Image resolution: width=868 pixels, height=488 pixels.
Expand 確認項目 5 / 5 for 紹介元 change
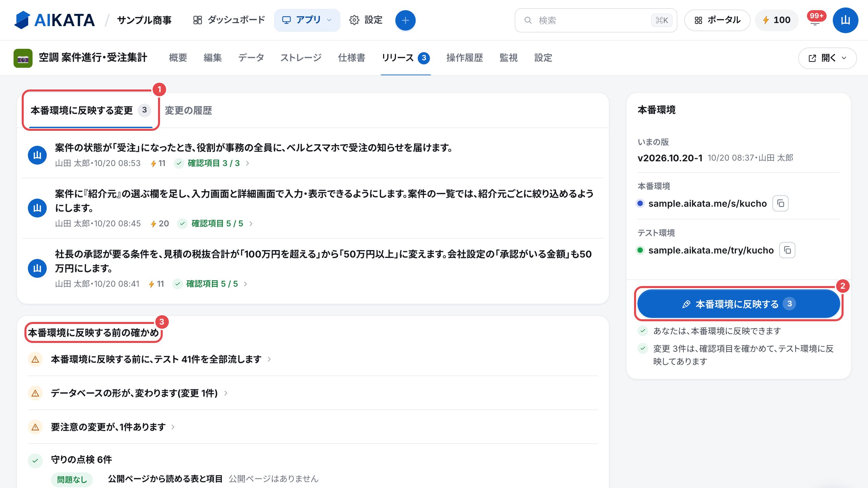[x=215, y=224]
